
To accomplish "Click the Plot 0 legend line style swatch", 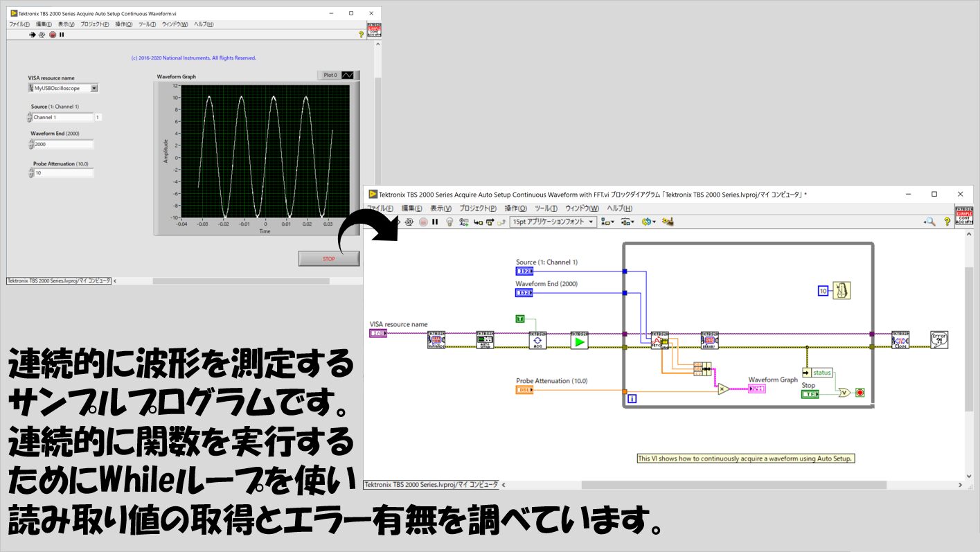I will [x=348, y=75].
